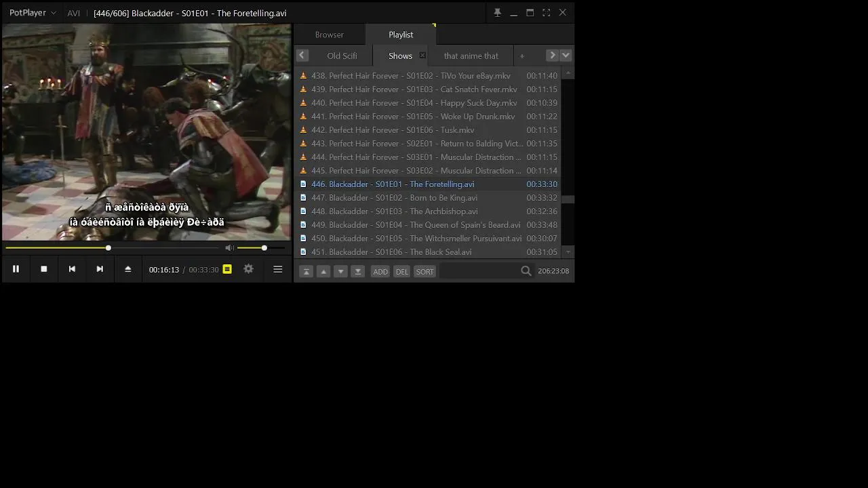Switch to the Browser tab

(x=330, y=35)
